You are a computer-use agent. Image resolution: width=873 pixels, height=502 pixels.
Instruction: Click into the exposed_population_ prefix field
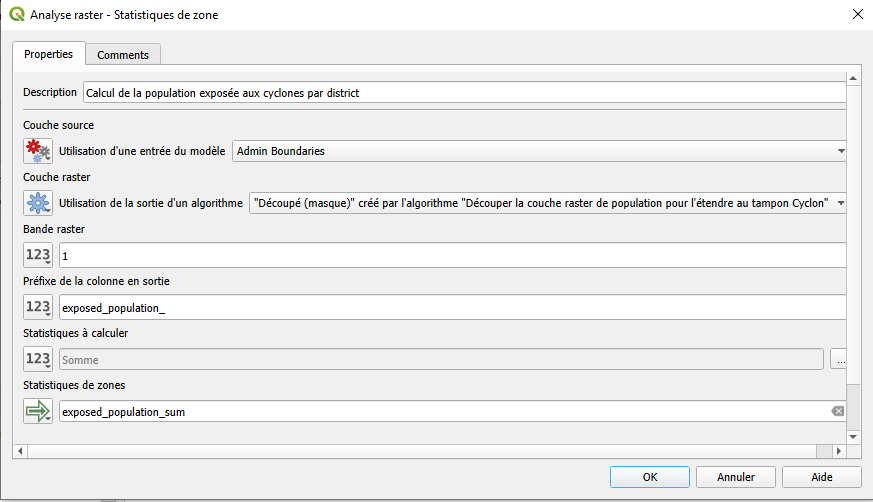click(450, 307)
